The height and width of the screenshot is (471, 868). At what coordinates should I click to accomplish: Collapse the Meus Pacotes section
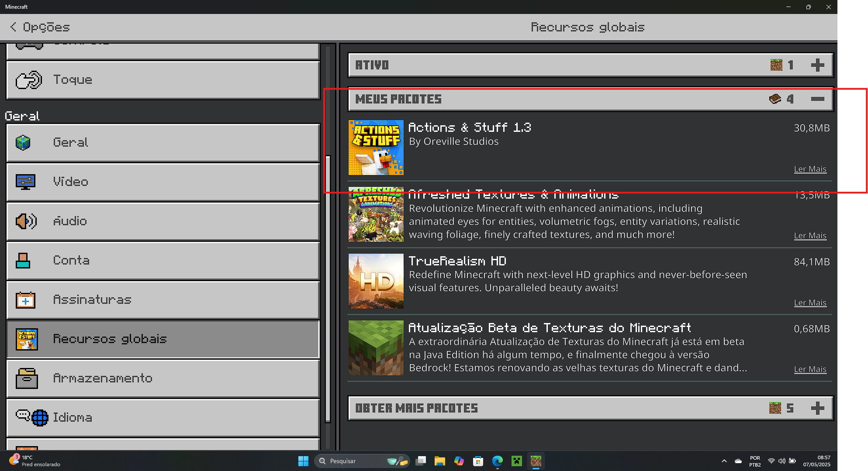(x=817, y=99)
